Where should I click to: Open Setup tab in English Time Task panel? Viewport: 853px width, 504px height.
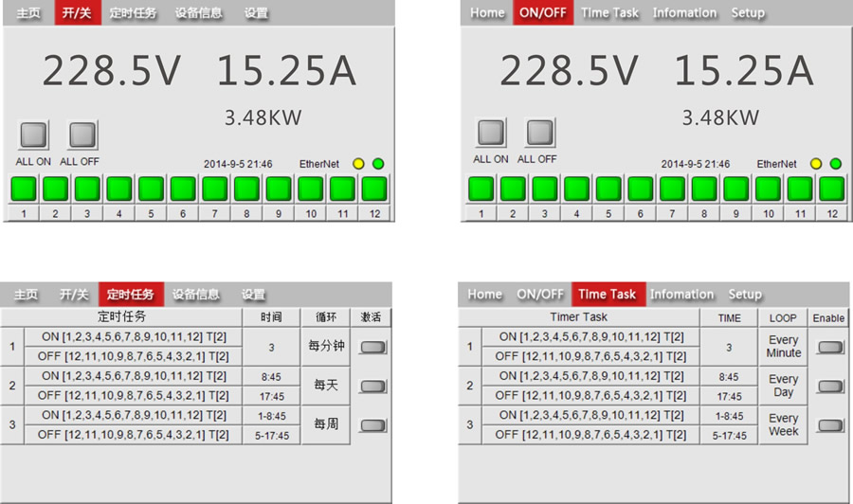(745, 295)
